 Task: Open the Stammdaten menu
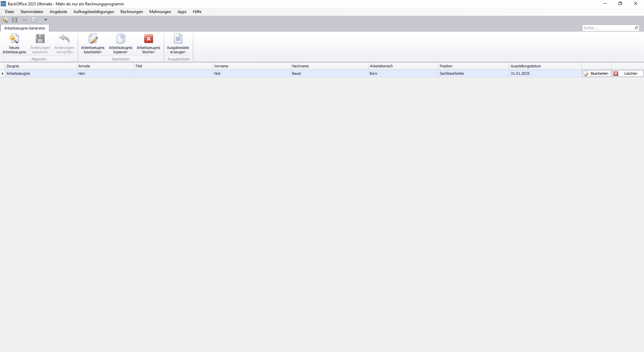[x=32, y=12]
